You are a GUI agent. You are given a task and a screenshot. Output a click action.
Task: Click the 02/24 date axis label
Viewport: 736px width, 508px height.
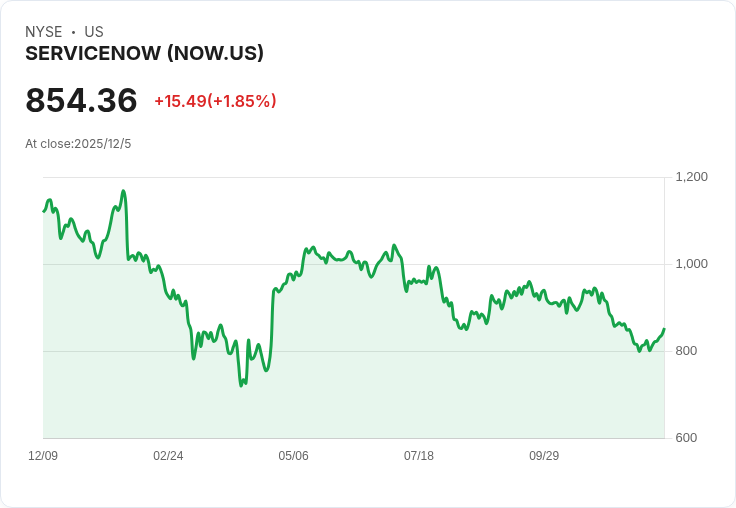(x=168, y=455)
